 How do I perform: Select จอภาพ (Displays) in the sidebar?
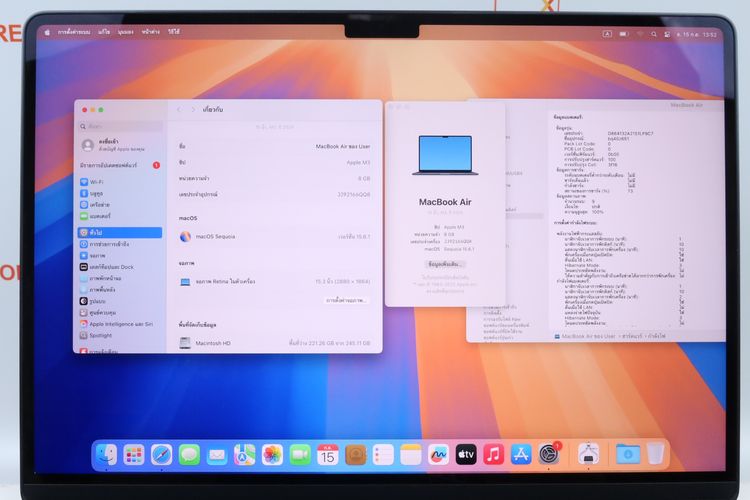(x=120, y=256)
